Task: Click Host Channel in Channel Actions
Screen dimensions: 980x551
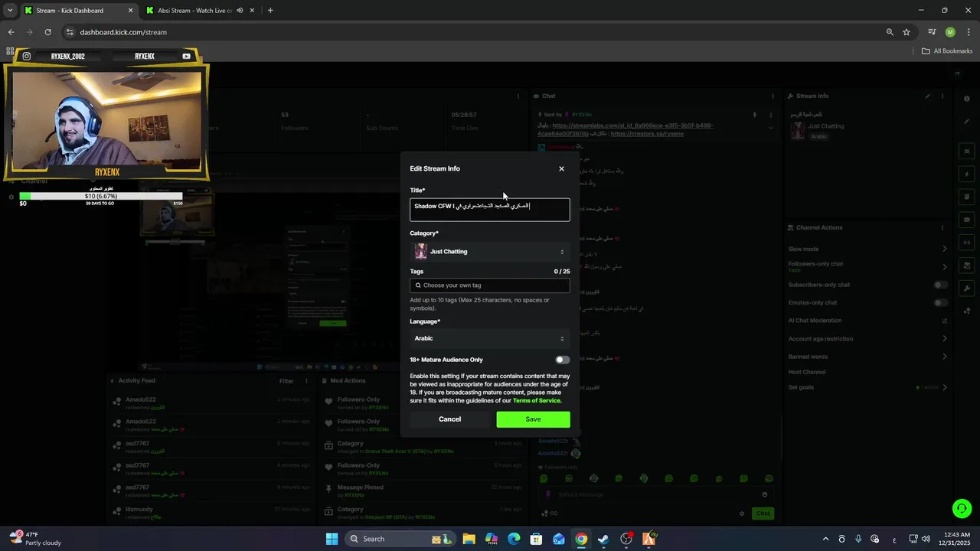Action: point(807,372)
